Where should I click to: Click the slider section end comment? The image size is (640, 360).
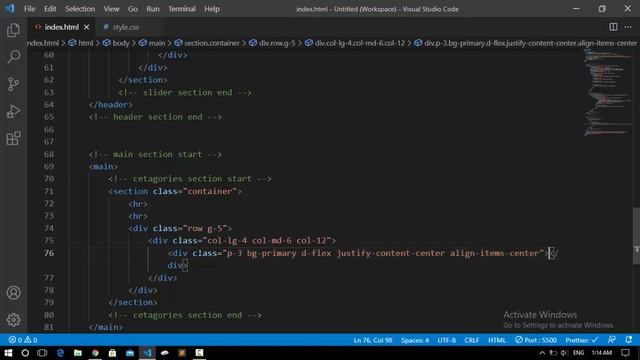tap(185, 92)
